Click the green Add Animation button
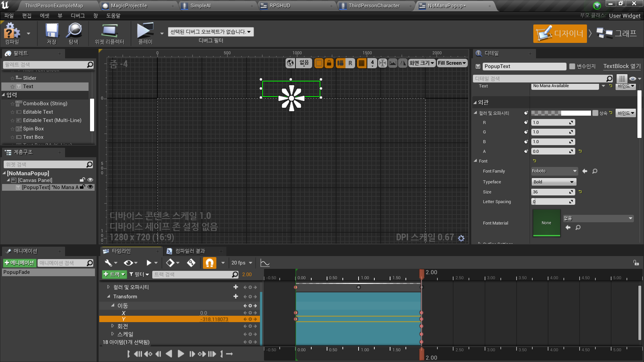644x362 pixels. point(19,263)
